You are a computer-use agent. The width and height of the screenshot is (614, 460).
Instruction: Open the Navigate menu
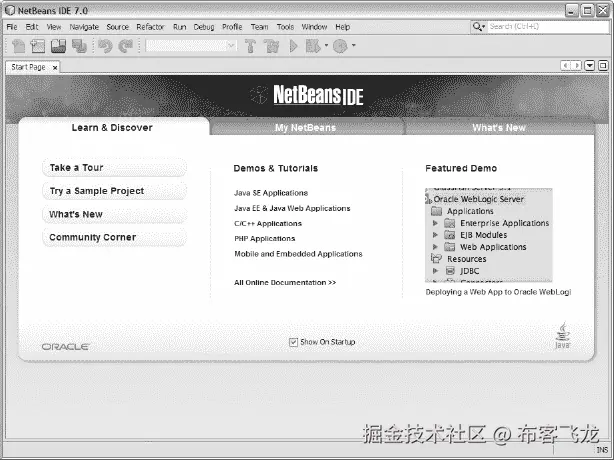84,27
